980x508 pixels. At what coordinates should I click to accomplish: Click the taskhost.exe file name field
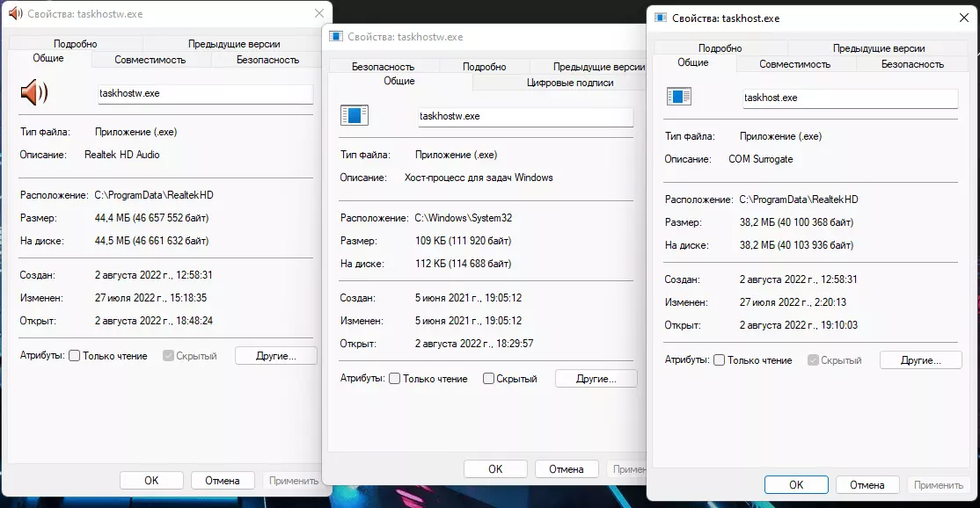pos(850,98)
